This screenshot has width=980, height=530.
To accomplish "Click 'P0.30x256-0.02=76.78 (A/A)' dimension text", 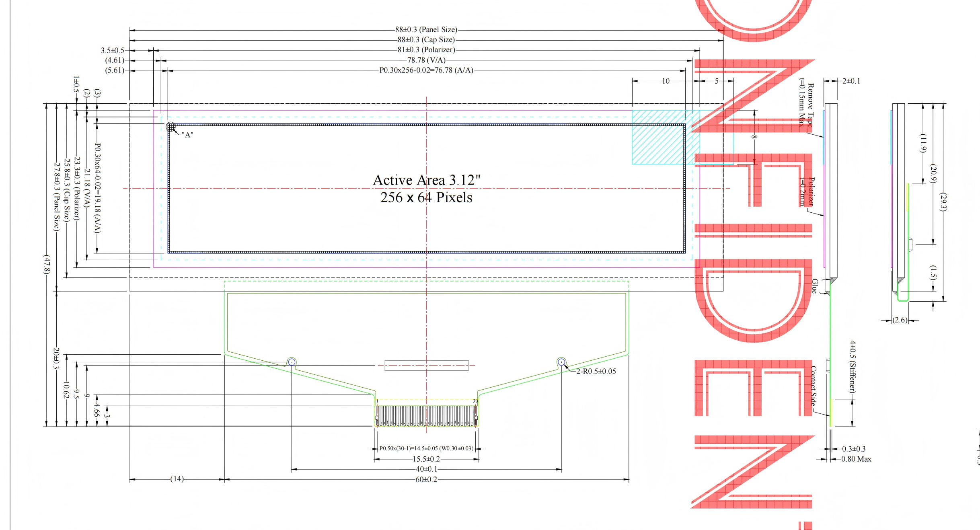I will 426,70.
